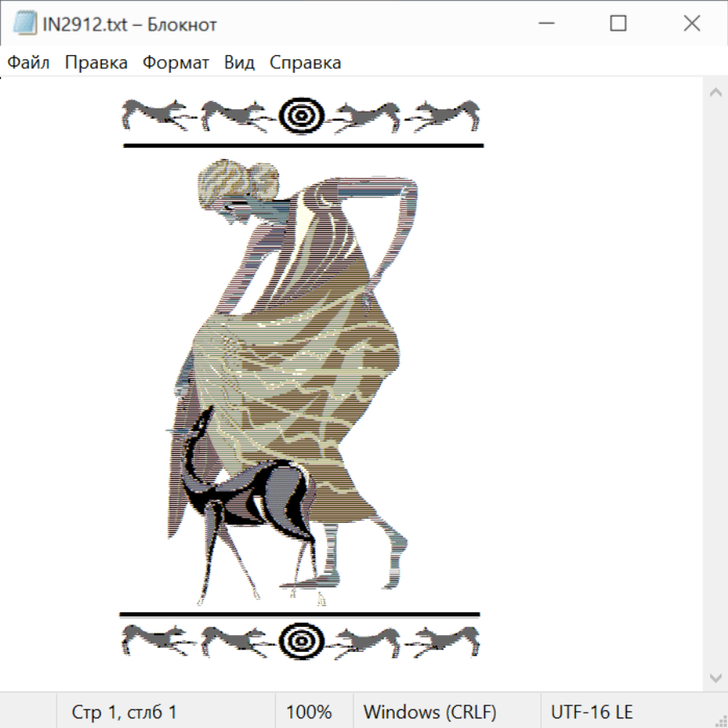Screen dimensions: 728x728
Task: Click the top concentric target circle
Action: point(301,116)
